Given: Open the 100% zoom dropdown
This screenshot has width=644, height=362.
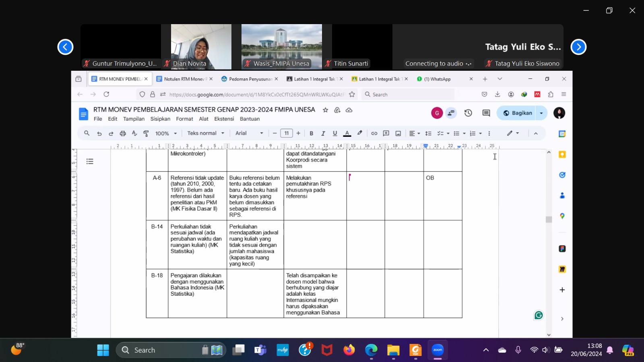Looking at the screenshot, I should click(x=166, y=134).
